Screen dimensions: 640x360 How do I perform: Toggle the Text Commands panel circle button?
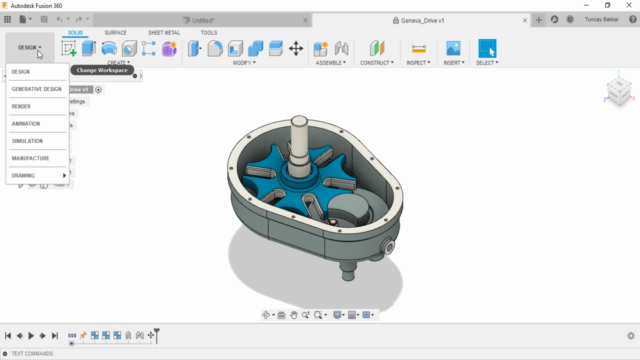[x=5, y=353]
